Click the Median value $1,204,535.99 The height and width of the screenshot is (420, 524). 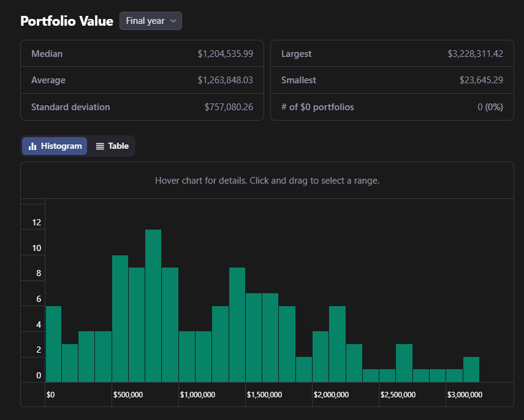point(225,54)
